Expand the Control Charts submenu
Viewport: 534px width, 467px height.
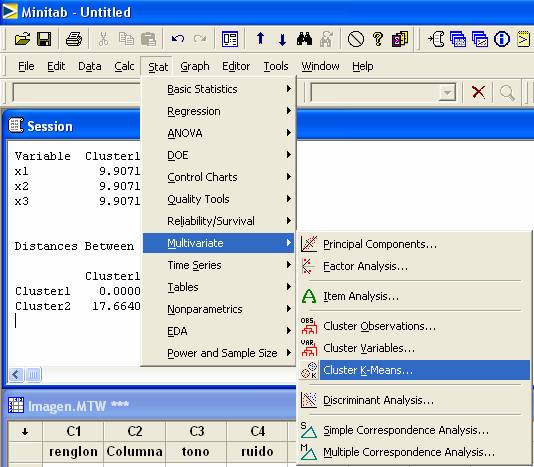click(x=218, y=177)
